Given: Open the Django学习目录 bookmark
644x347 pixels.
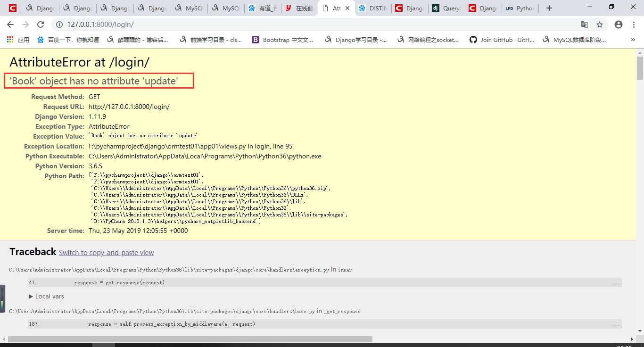Looking at the screenshot, I should tap(356, 40).
